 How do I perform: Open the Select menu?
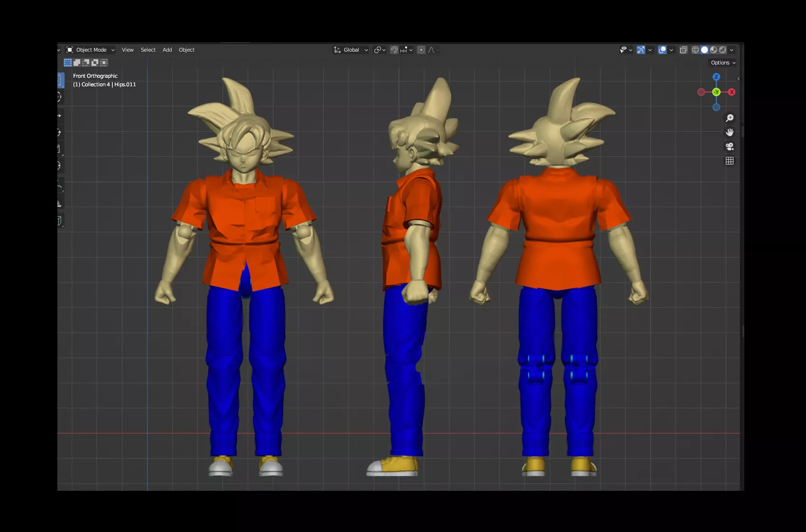pyautogui.click(x=148, y=50)
